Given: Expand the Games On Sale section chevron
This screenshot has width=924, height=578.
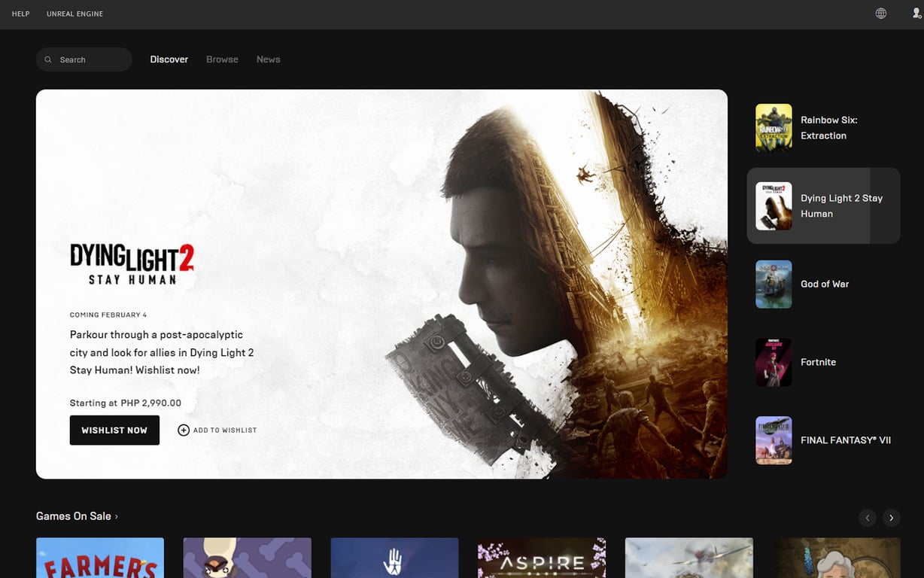Looking at the screenshot, I should (x=117, y=516).
